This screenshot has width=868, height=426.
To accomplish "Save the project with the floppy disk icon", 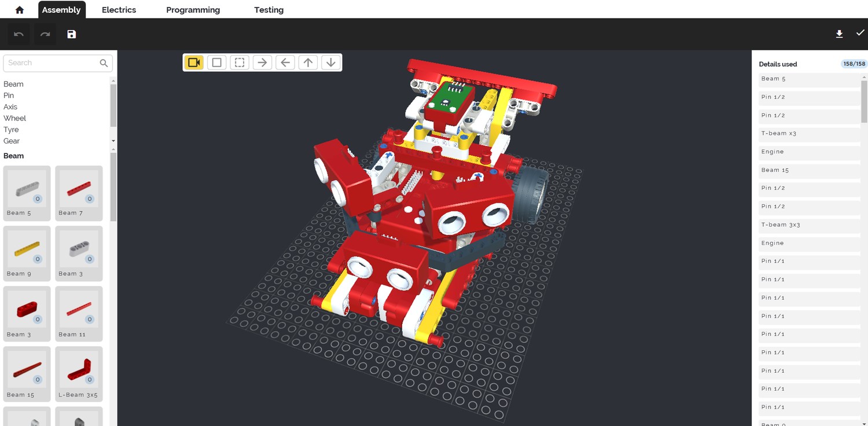I will pyautogui.click(x=72, y=35).
